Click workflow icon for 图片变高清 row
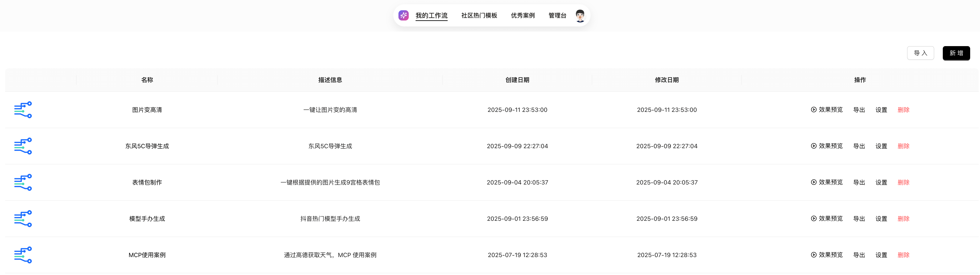Viewport: 980px width, 275px height. tap(23, 110)
